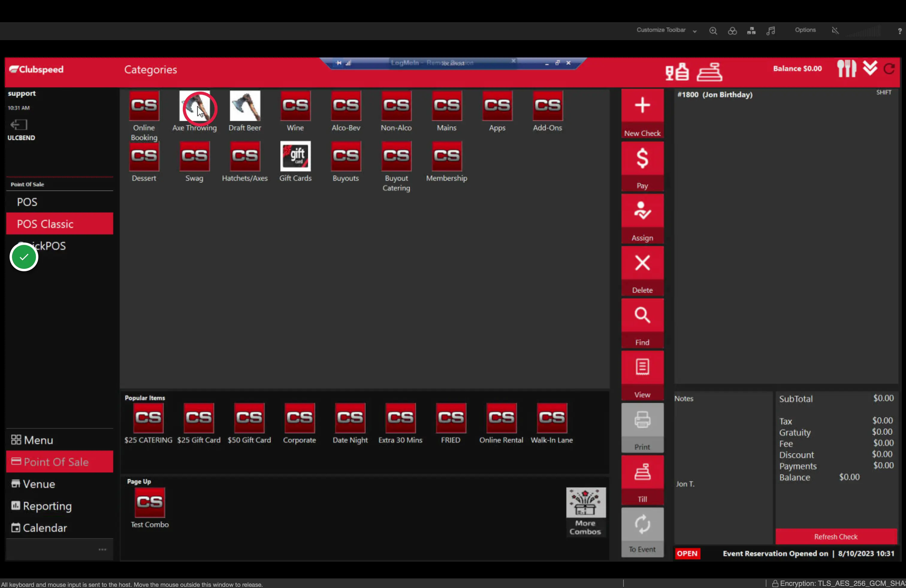Screen dimensions: 906x588
Task: Open the Buyout Catering category
Action: tap(396, 166)
